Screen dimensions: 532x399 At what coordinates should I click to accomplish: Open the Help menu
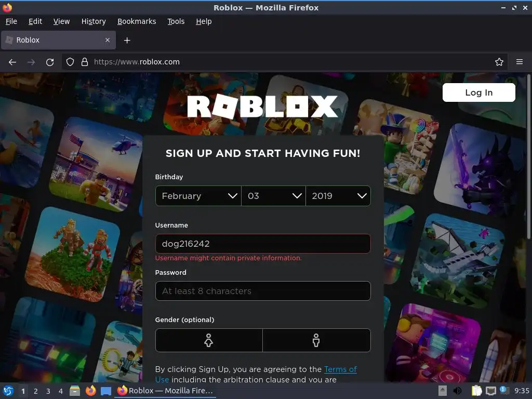click(x=204, y=21)
